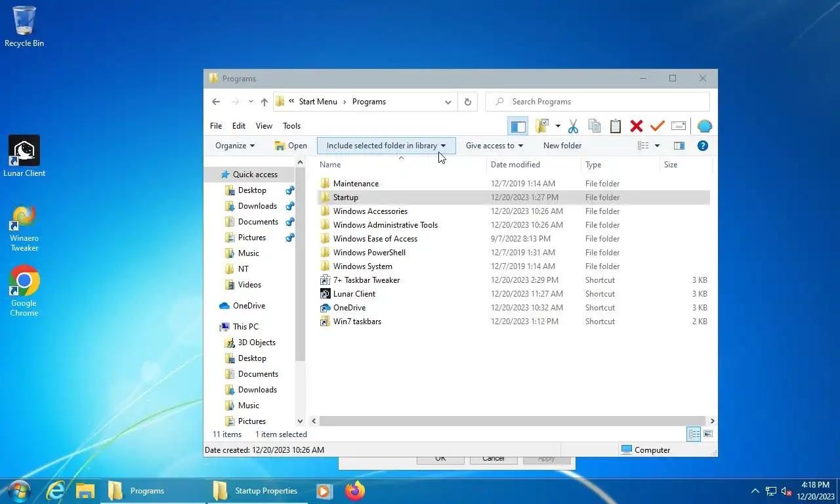840x504 pixels.
Task: Toggle the navigation pane toolbar icon
Action: click(x=518, y=126)
